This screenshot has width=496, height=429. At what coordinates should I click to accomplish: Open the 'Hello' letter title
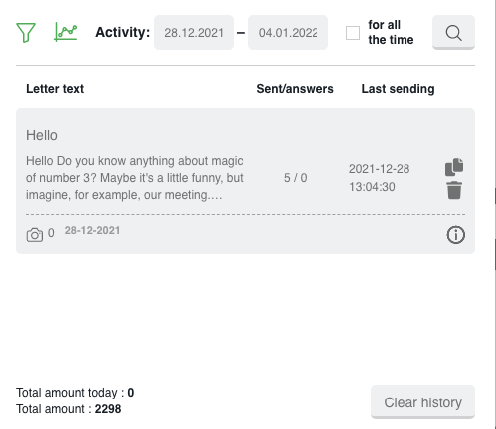[42, 135]
